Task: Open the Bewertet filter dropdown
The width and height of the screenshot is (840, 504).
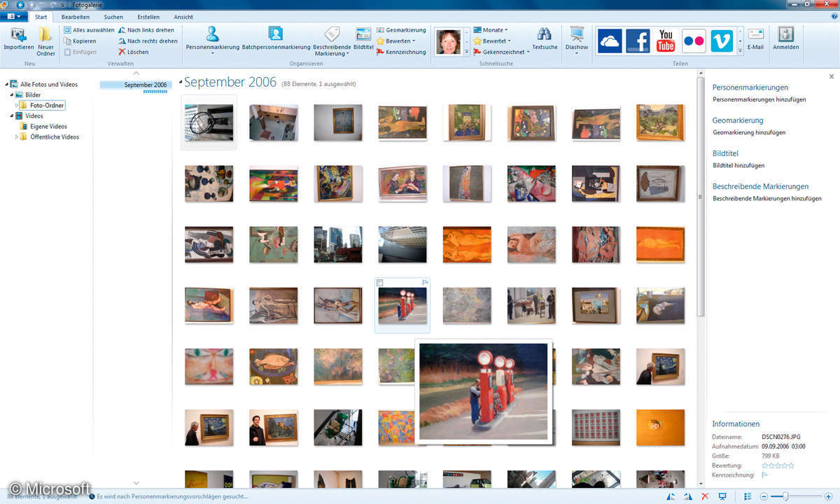Action: click(491, 41)
